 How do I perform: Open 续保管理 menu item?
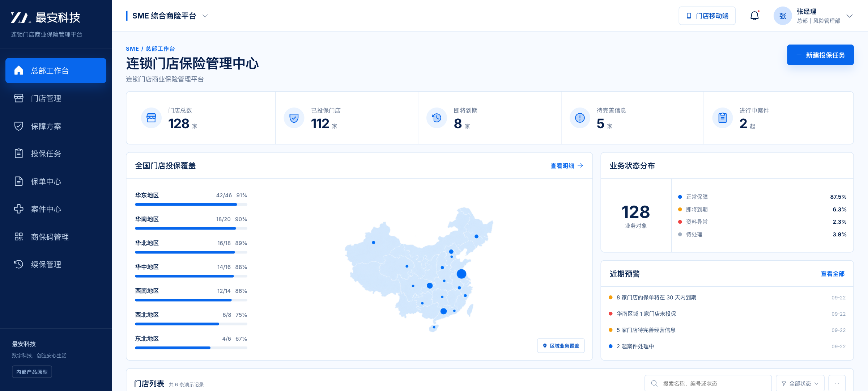[x=56, y=264]
